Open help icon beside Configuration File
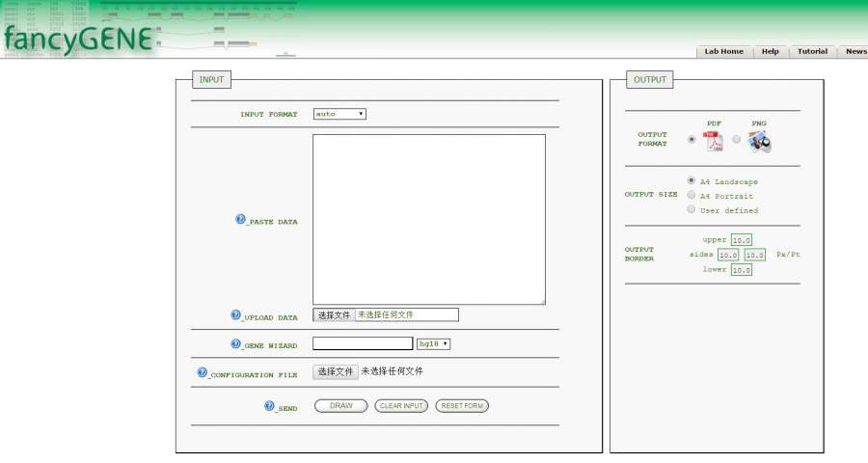The image size is (868, 463). (203, 372)
